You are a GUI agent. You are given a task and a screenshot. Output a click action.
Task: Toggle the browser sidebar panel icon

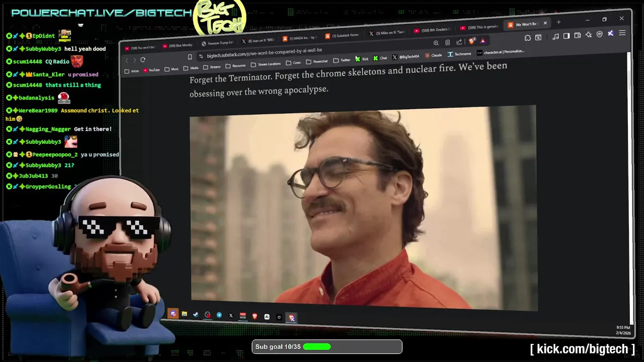pos(566,36)
